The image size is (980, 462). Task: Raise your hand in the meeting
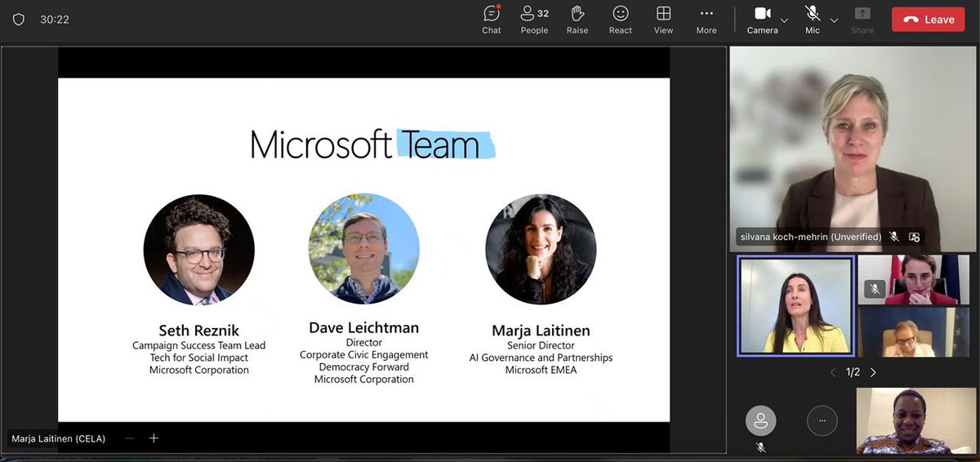tap(577, 20)
